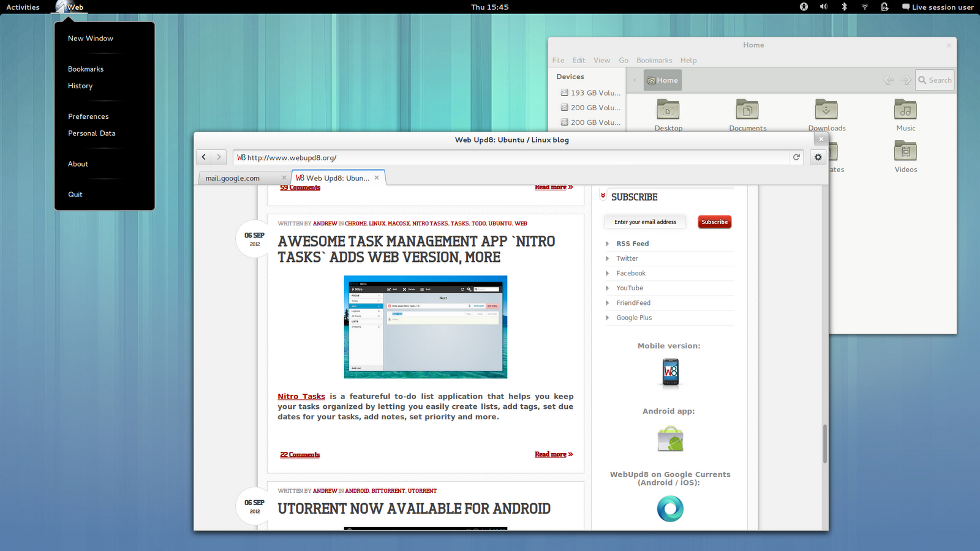The width and height of the screenshot is (980, 551).
Task: Open the browser gear settings menu
Action: [x=818, y=157]
